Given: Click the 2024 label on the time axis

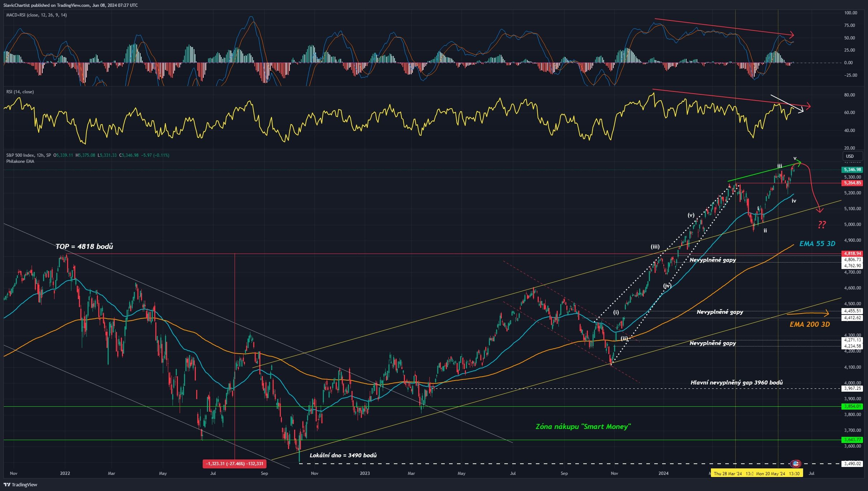Looking at the screenshot, I should point(663,473).
